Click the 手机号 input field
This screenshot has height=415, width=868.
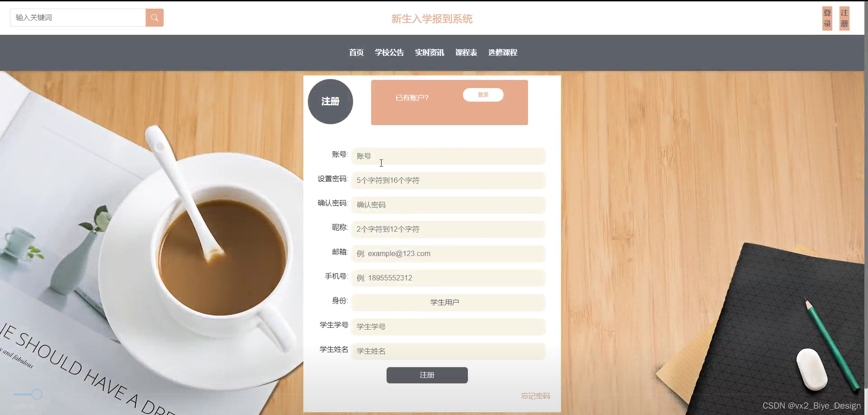coord(448,278)
